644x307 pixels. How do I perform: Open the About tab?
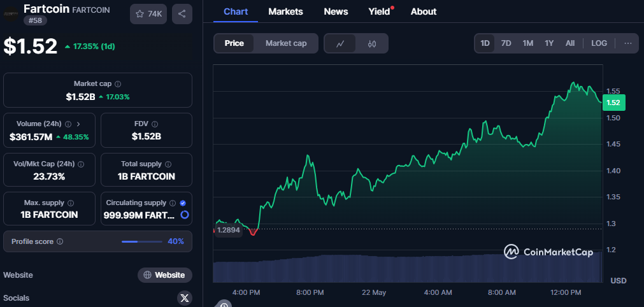424,11
